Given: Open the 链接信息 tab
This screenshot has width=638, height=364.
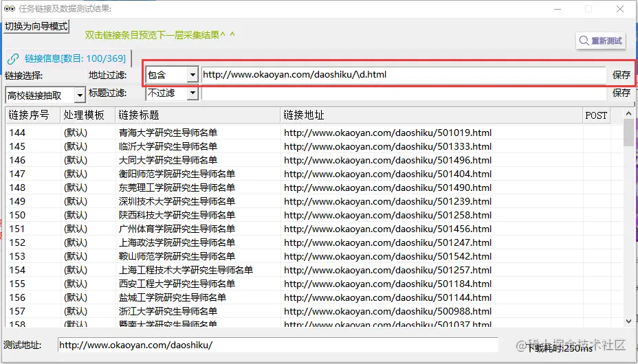Looking at the screenshot, I should [68, 58].
